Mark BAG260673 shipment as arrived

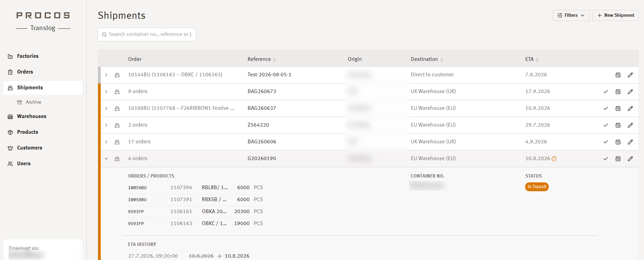606,92
